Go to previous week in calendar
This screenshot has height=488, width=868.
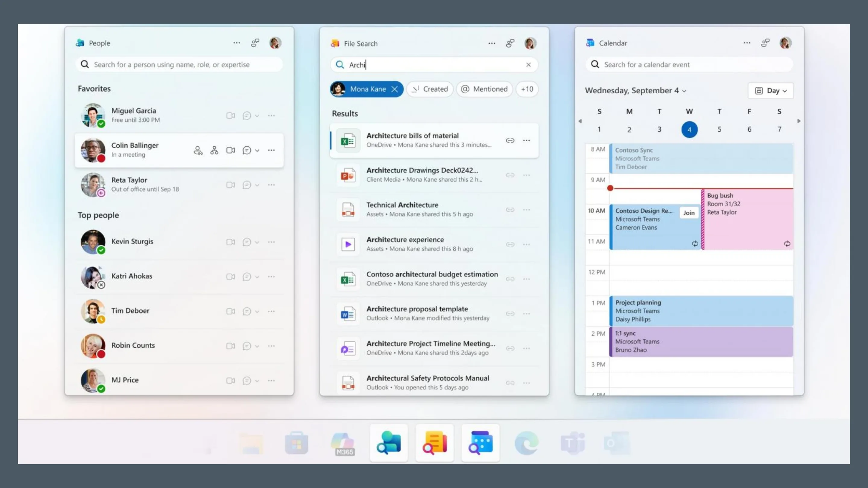click(x=580, y=121)
